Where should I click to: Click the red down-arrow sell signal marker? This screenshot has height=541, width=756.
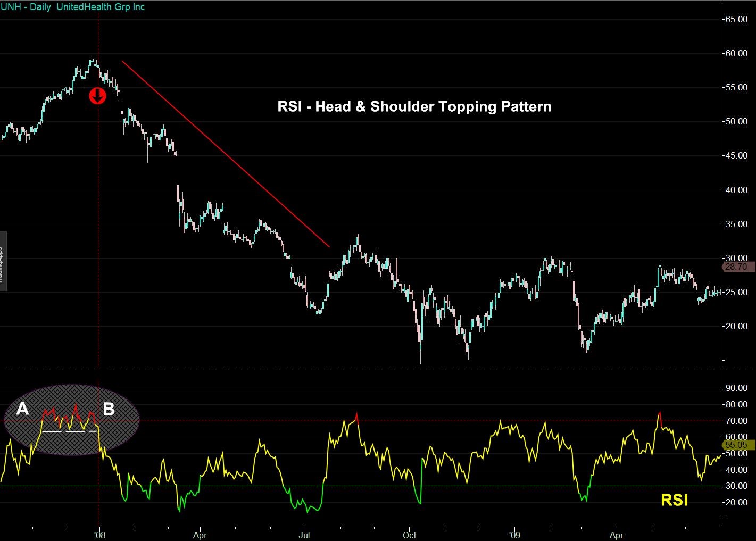point(98,96)
